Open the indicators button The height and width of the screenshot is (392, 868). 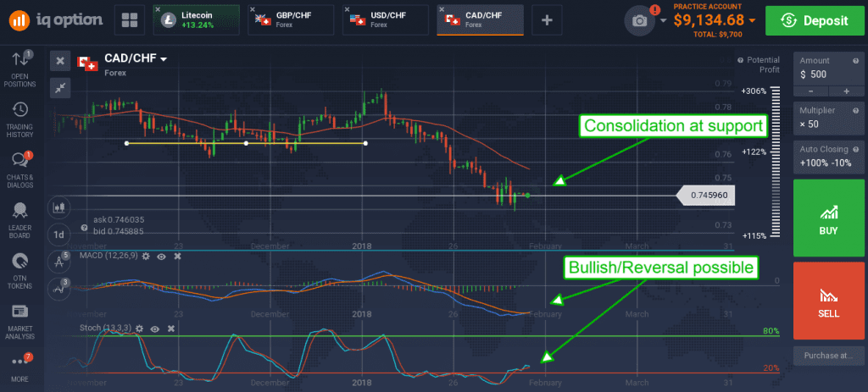tap(58, 288)
